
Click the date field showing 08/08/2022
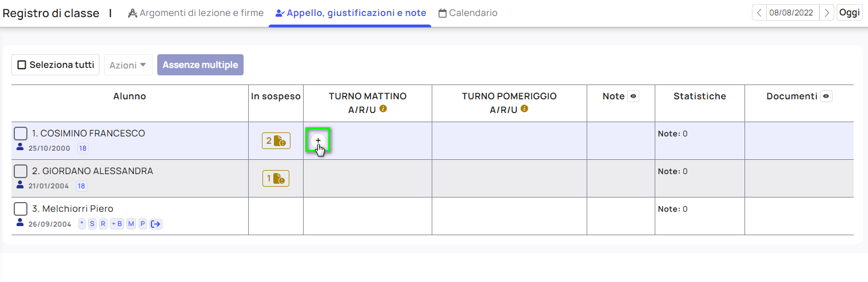coord(792,13)
